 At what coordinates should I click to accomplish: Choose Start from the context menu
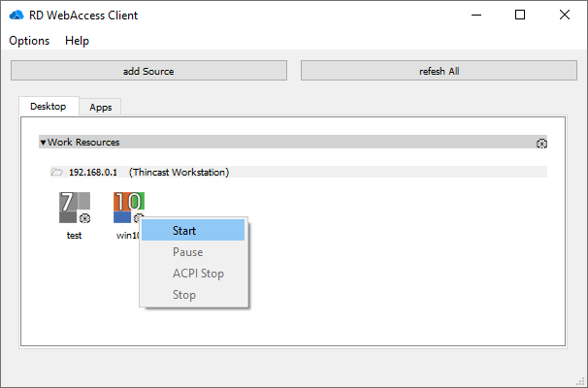pyautogui.click(x=193, y=230)
